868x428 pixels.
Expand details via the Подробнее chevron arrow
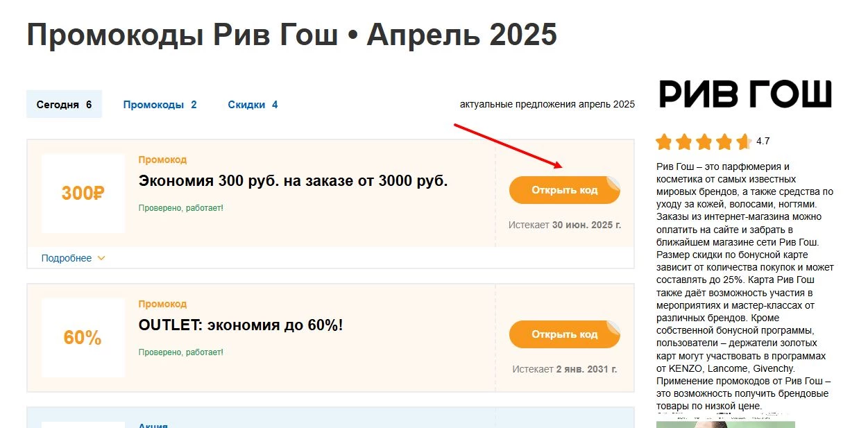pyautogui.click(x=101, y=259)
